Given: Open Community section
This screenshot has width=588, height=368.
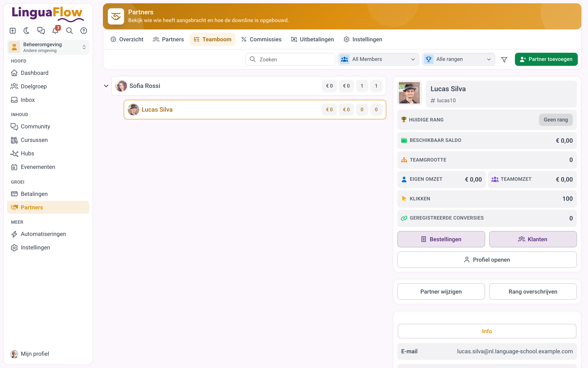Looking at the screenshot, I should (x=48, y=126).
